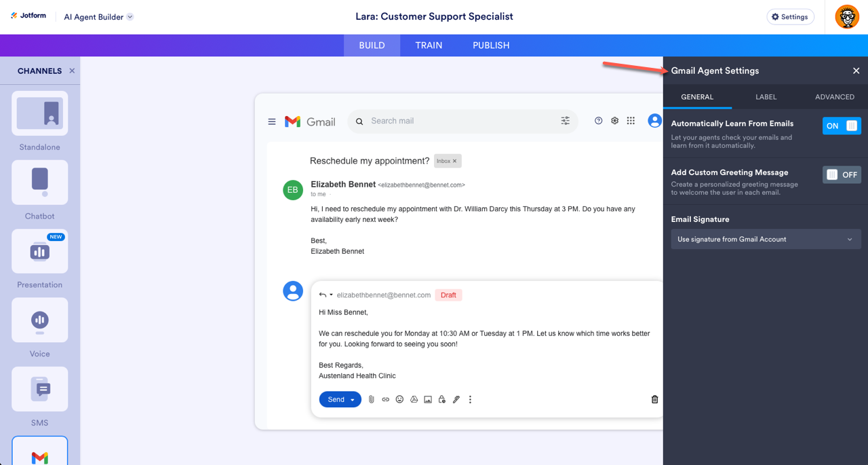
Task: Click the Jotform logo
Action: pos(28,16)
